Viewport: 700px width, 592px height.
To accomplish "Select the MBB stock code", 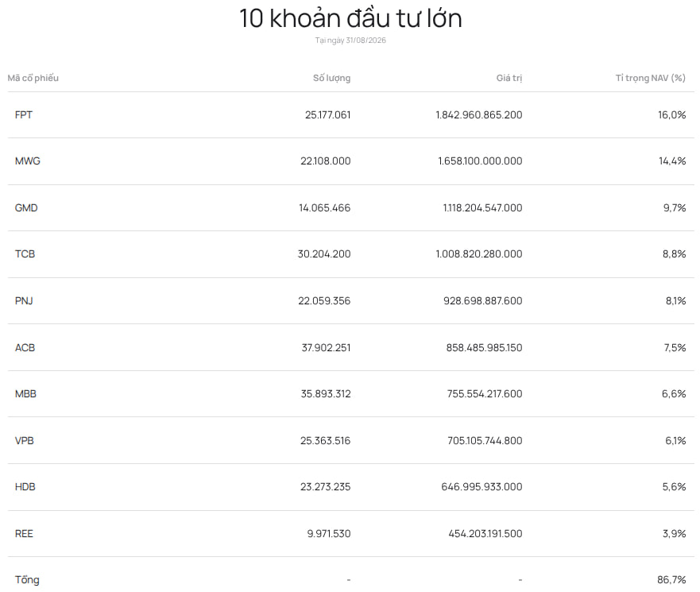I will tap(25, 393).
